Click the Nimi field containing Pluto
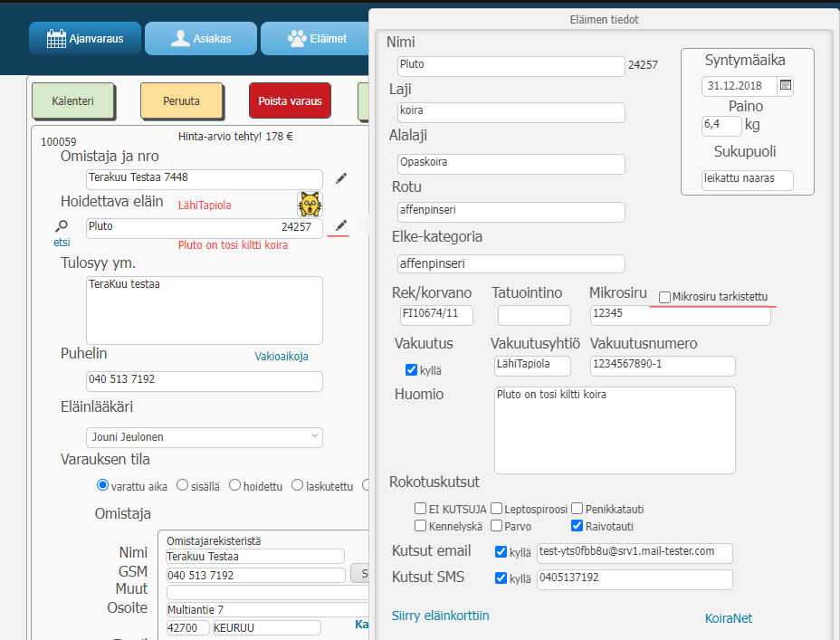The image size is (840, 640). click(x=511, y=66)
